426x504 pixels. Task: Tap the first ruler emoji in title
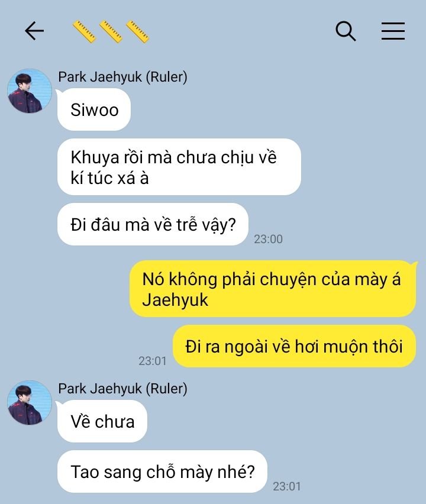tap(84, 31)
